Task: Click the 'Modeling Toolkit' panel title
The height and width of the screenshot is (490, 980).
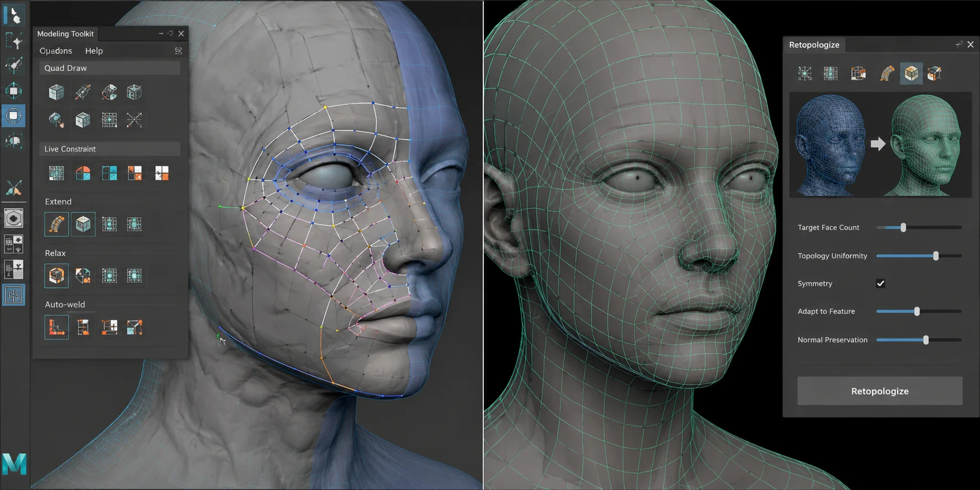Action: (x=65, y=34)
